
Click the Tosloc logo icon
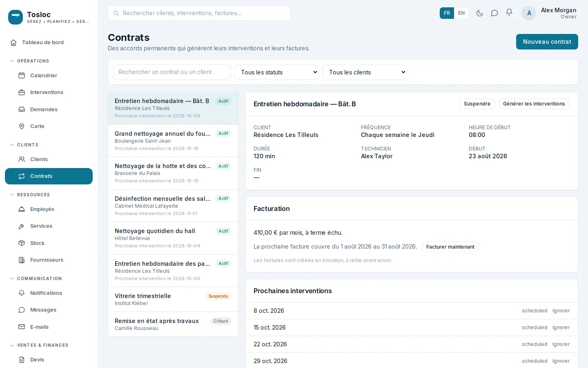(x=16, y=17)
